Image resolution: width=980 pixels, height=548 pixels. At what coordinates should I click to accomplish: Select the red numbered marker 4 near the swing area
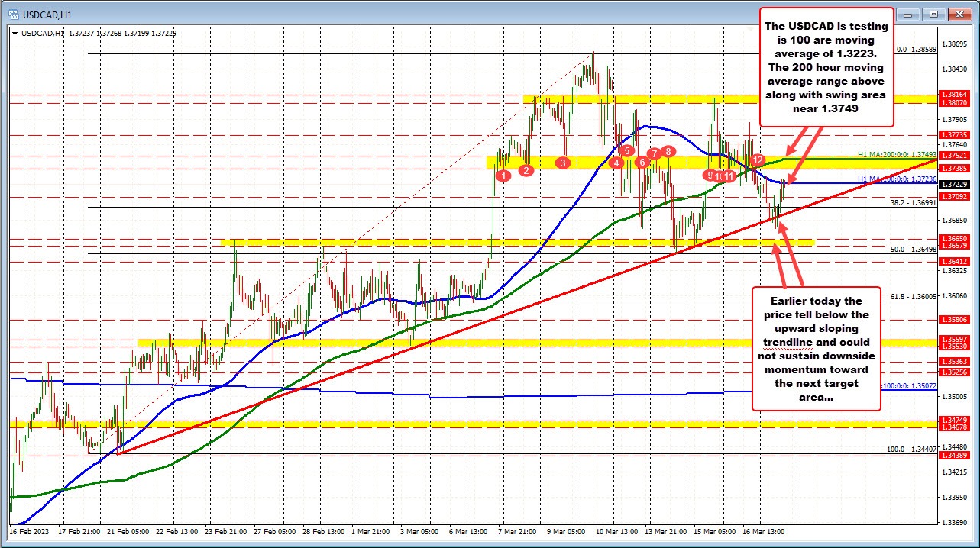[x=617, y=163]
